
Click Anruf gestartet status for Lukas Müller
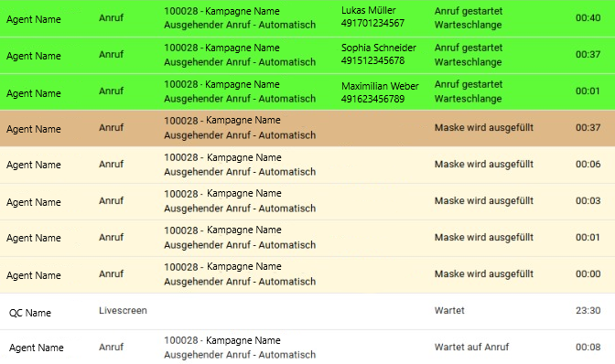click(469, 11)
